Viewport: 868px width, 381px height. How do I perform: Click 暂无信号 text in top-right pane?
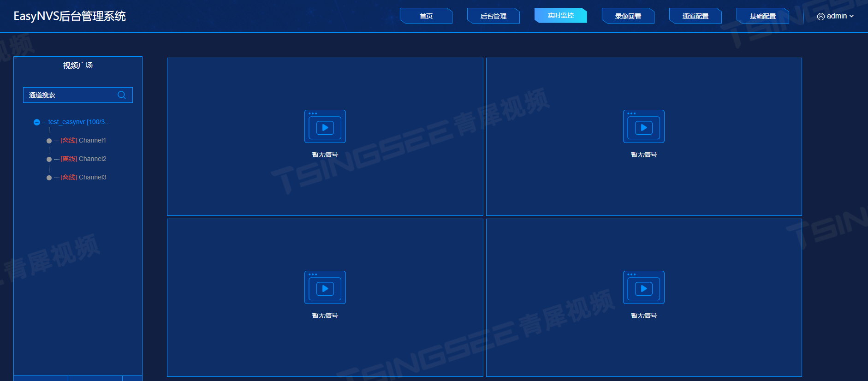(644, 155)
